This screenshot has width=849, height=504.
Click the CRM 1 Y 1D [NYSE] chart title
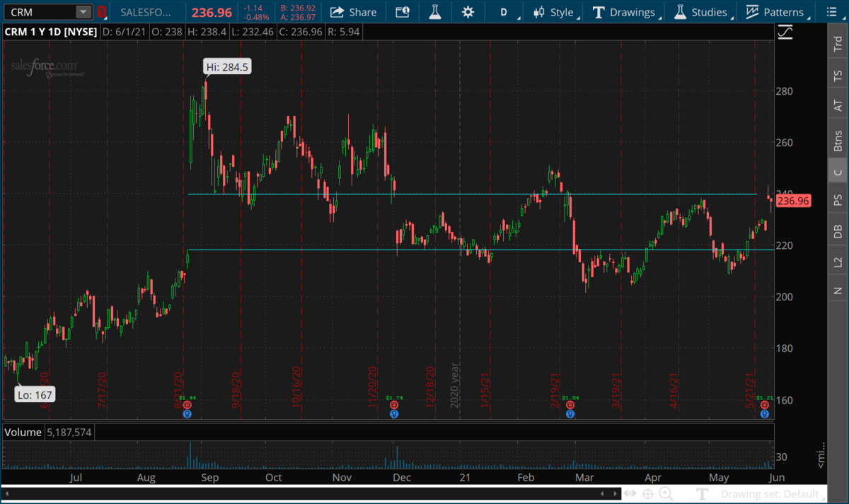tap(51, 32)
